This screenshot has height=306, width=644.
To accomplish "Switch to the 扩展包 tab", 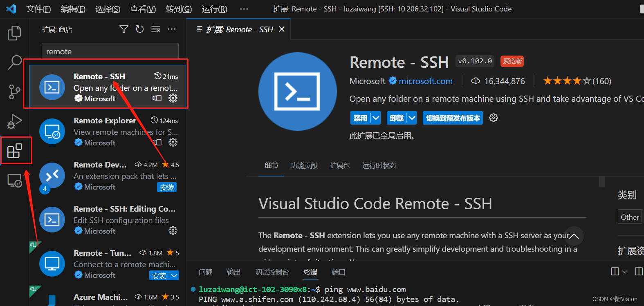I will (x=340, y=165).
